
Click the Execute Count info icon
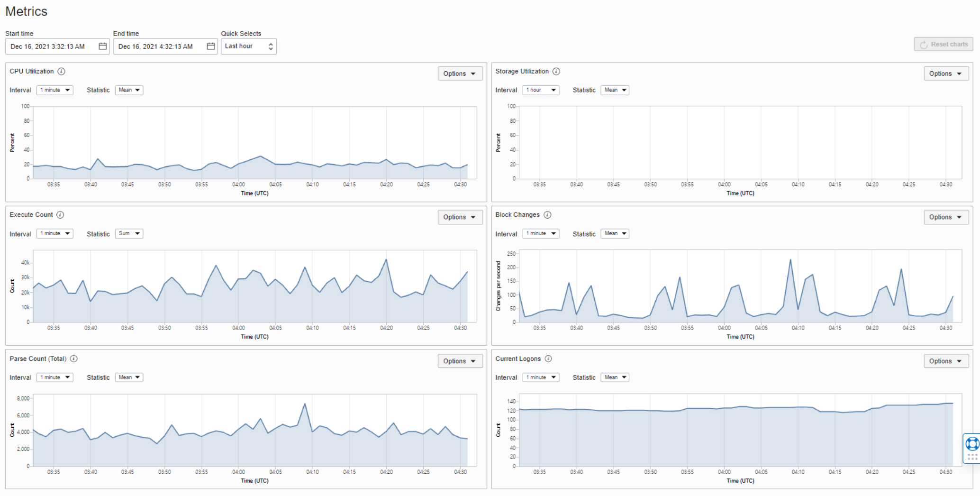tap(60, 215)
